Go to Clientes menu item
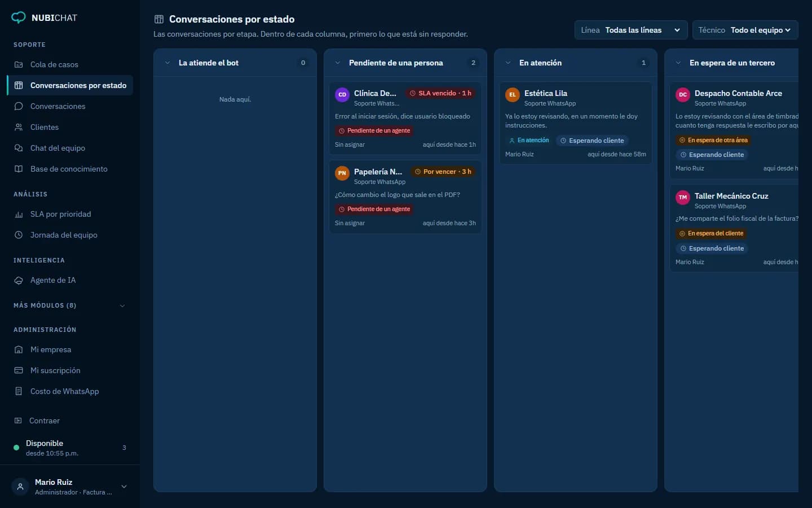 (70, 127)
